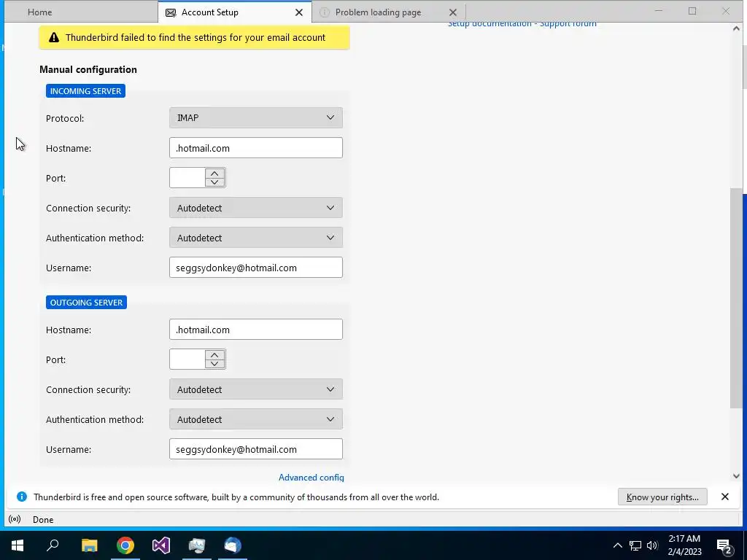Click the warning triangle icon in yellow banner

54,38
